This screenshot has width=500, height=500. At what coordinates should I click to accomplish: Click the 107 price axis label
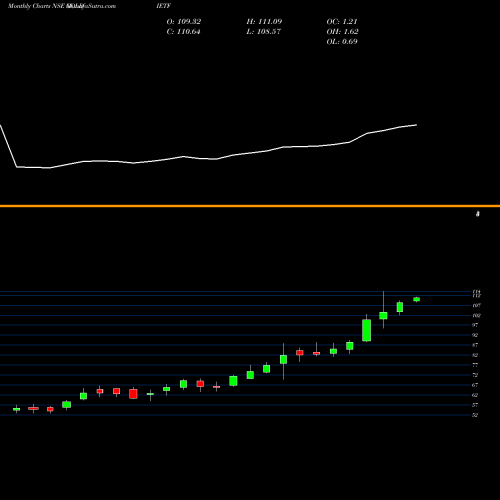476,305
